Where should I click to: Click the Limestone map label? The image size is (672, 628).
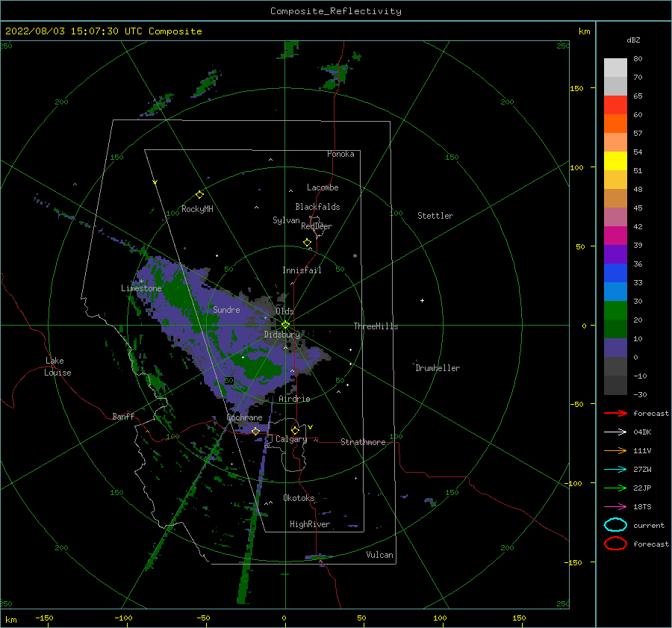pos(141,288)
